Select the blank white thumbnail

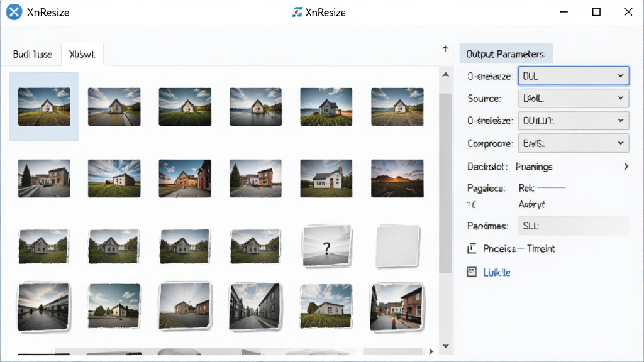[x=397, y=246]
